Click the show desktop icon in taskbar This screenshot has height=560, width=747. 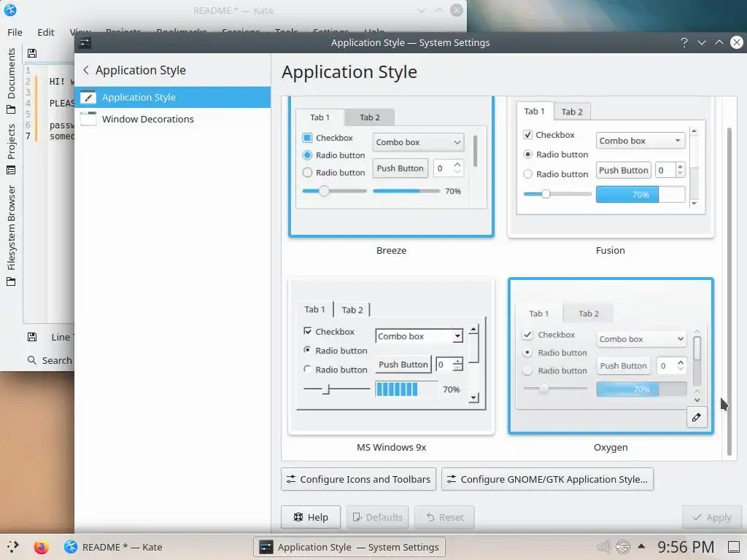pyautogui.click(x=734, y=547)
